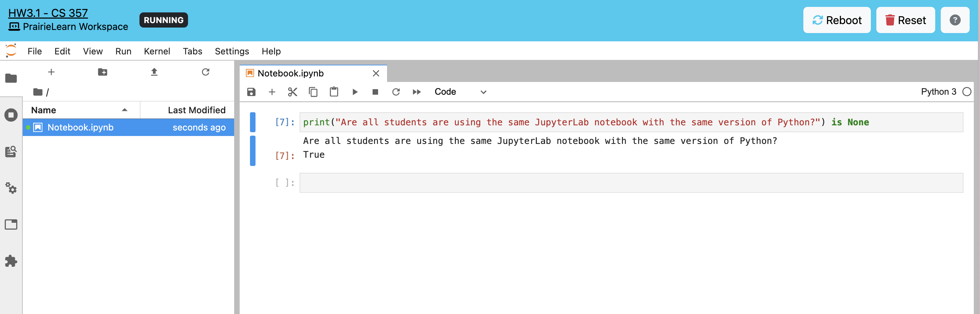This screenshot has width=980, height=314.
Task: Click the RUNNING status badge
Action: pos(164,20)
